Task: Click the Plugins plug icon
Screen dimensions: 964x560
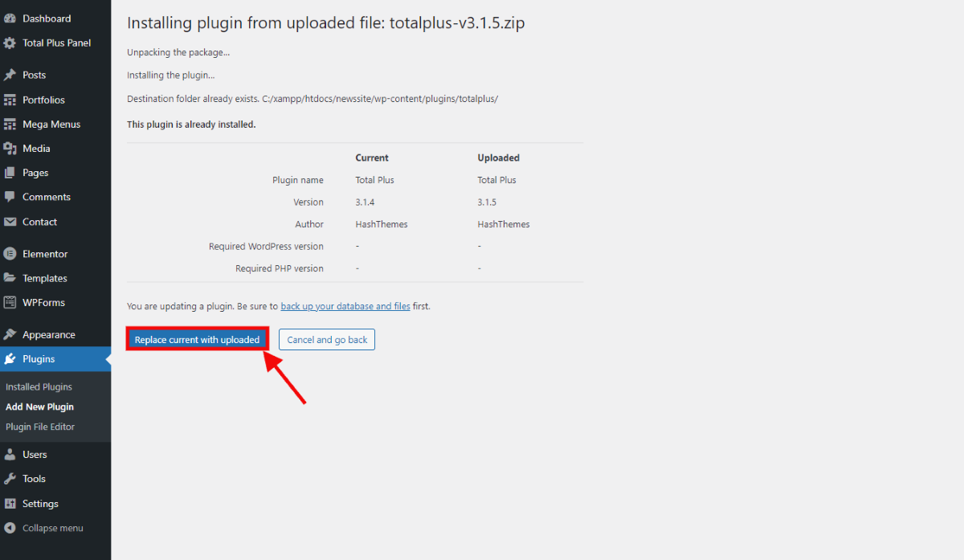Action: (10, 358)
